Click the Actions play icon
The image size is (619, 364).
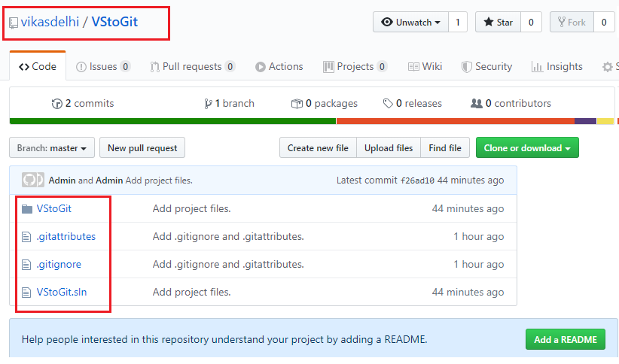260,67
